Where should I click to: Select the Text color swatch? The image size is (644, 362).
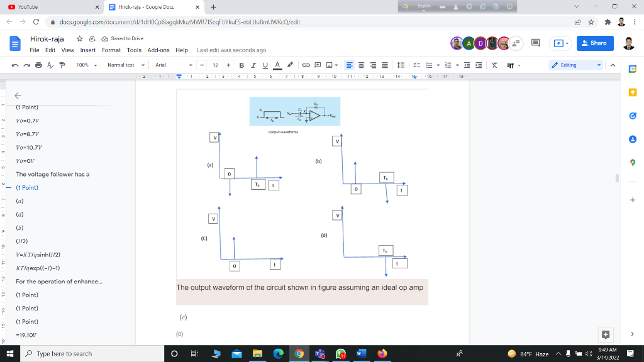(x=278, y=65)
